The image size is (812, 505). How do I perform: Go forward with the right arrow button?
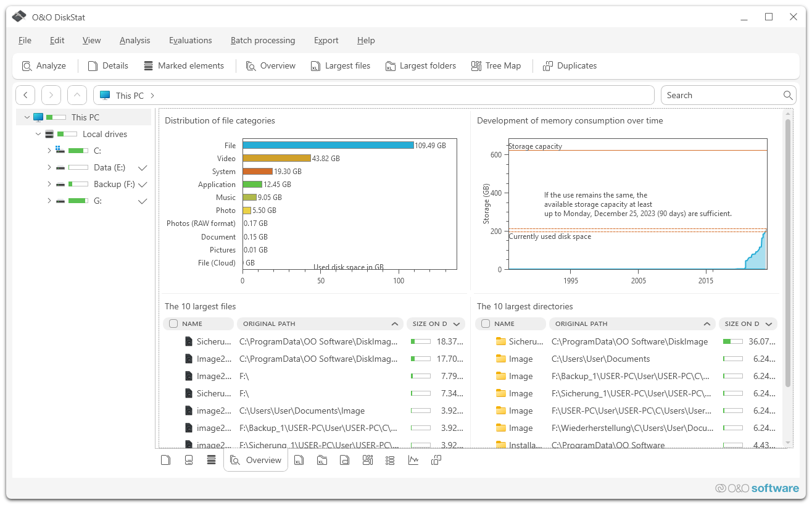[x=51, y=95]
